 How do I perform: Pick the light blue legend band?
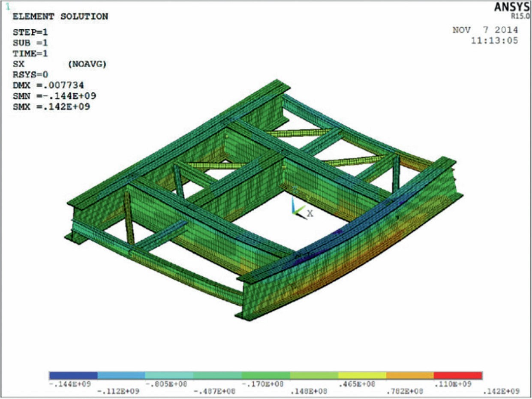click(x=122, y=375)
